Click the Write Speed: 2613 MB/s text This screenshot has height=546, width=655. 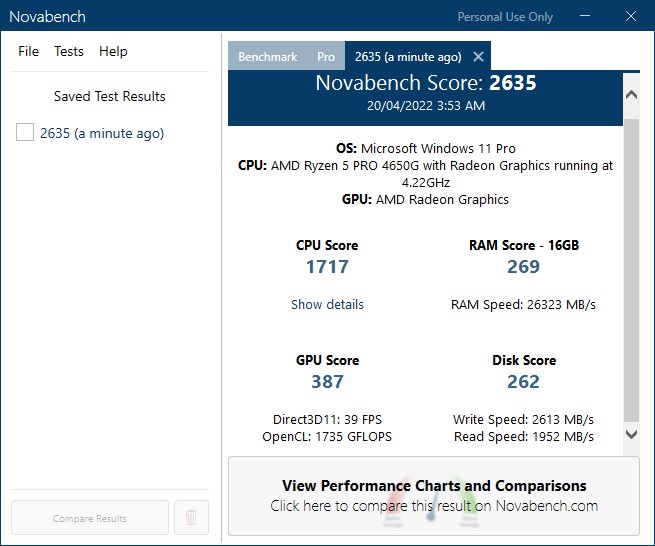pyautogui.click(x=523, y=419)
